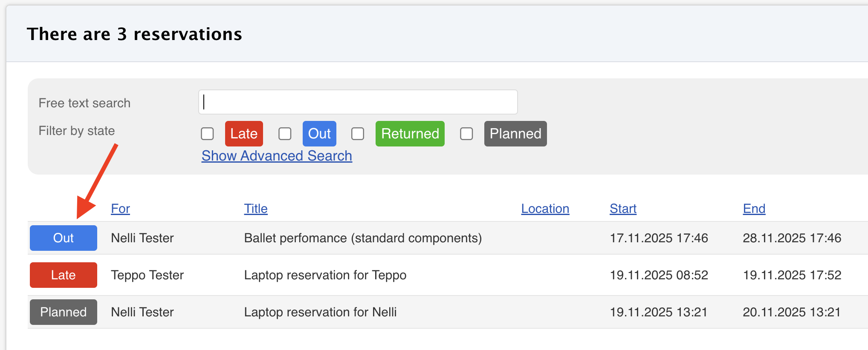Image resolution: width=868 pixels, height=350 pixels.
Task: Click the blue Out filter badge
Action: 319,134
